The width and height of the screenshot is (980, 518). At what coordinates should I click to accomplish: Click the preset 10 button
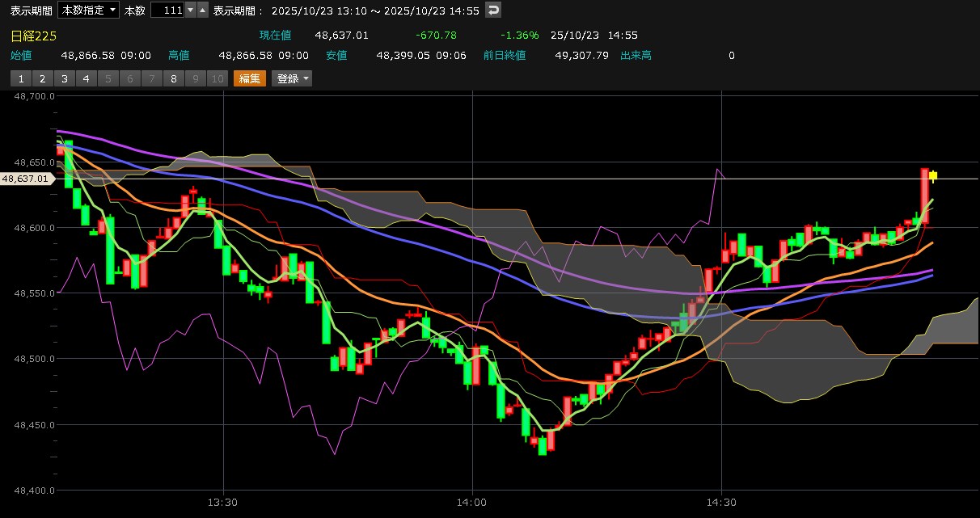click(217, 78)
